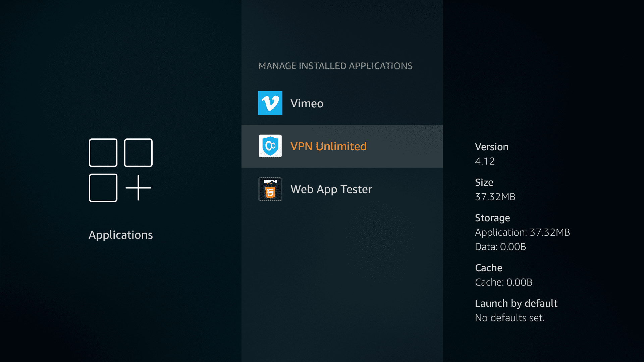Click the MANAGE INSTALLED APPLICATIONS header
This screenshot has height=362, width=644.
335,66
